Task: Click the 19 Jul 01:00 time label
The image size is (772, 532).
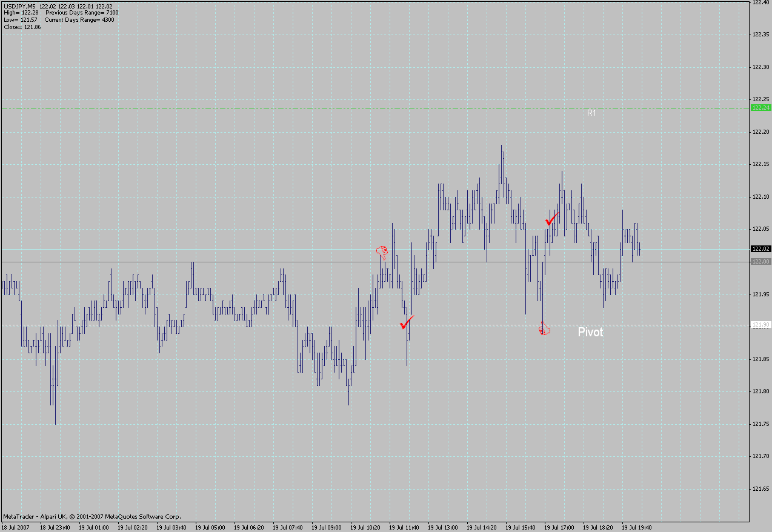Action: coord(94,528)
